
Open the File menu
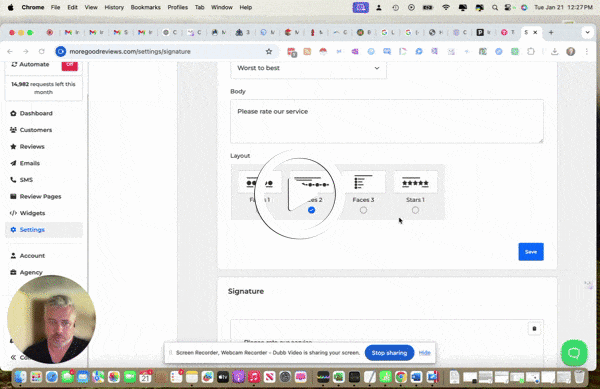pyautogui.click(x=55, y=7)
